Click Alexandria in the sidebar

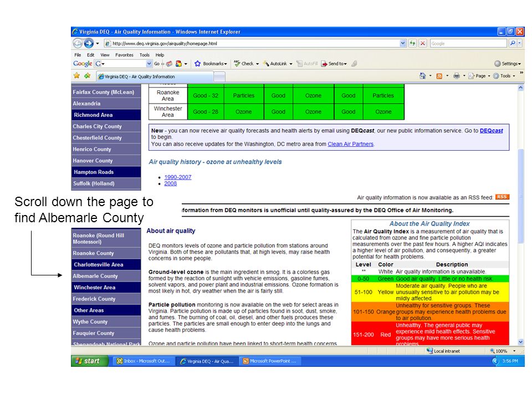point(106,104)
